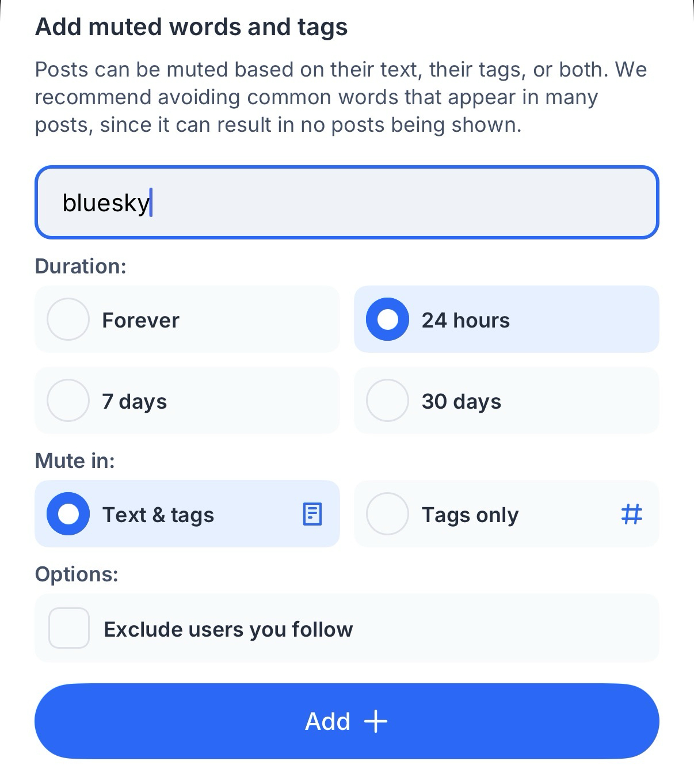Click the Options section label

(x=77, y=574)
